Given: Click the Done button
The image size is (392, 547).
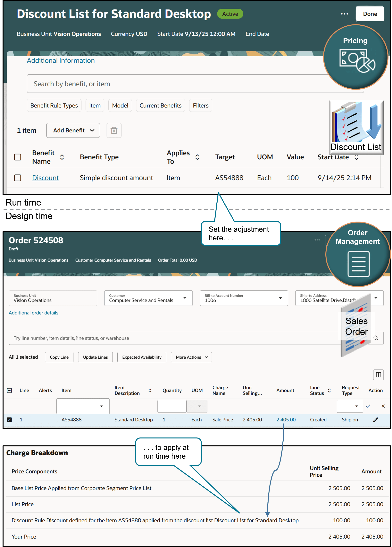Looking at the screenshot, I should click(370, 14).
